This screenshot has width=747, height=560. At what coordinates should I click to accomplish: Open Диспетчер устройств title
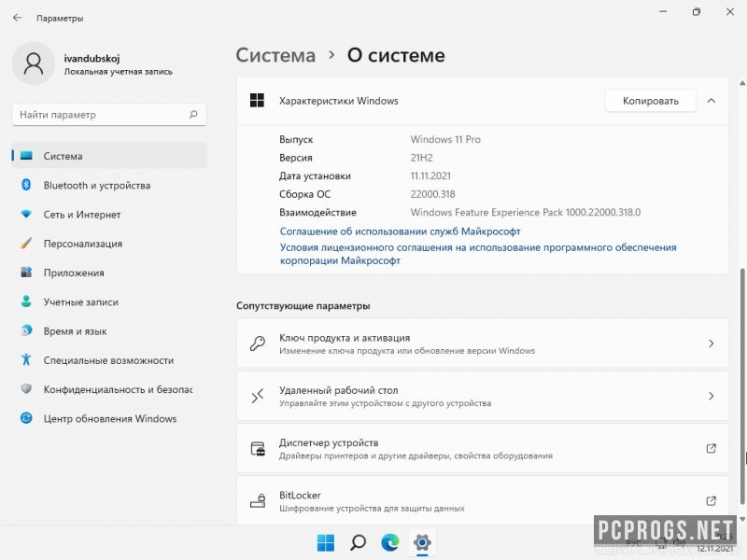pyautogui.click(x=329, y=442)
